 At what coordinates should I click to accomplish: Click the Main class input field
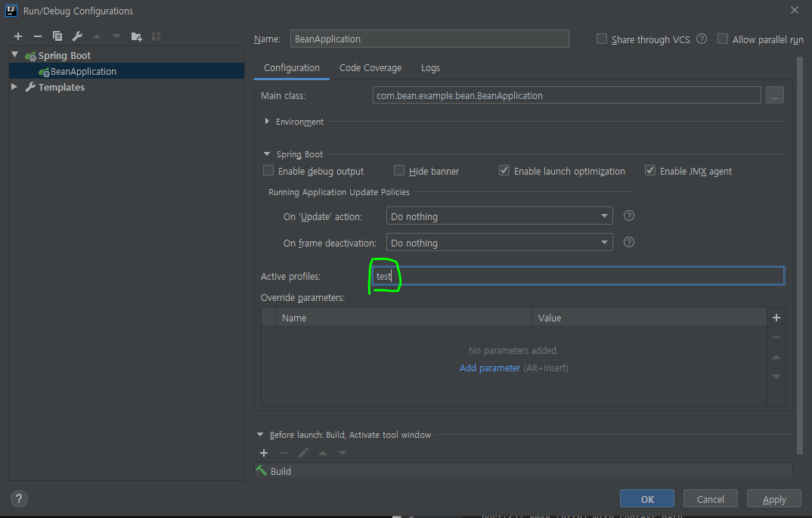pyautogui.click(x=566, y=95)
